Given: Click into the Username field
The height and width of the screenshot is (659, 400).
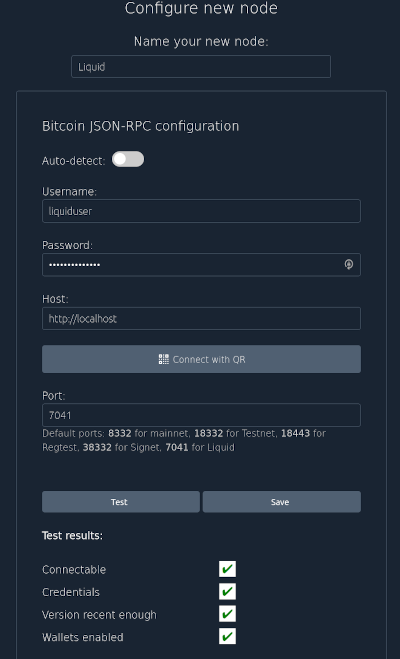Looking at the screenshot, I should point(201,211).
